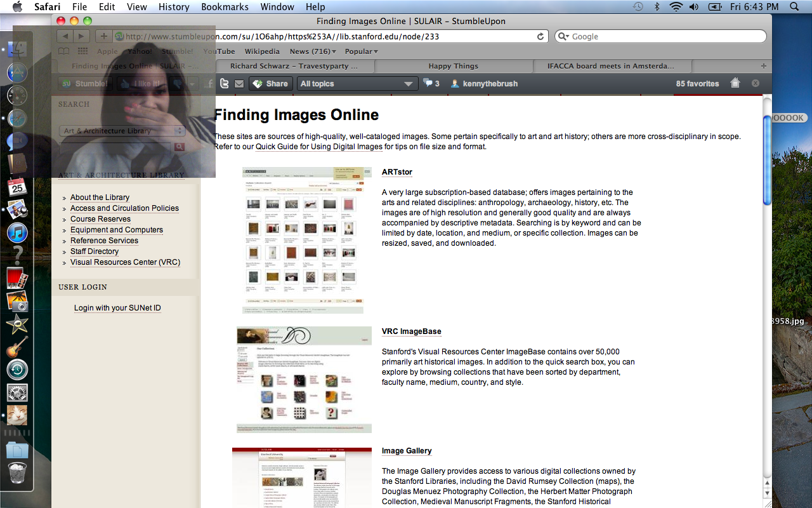This screenshot has width=812, height=508.
Task: Reload the page with the refresh icon
Action: pos(540,37)
